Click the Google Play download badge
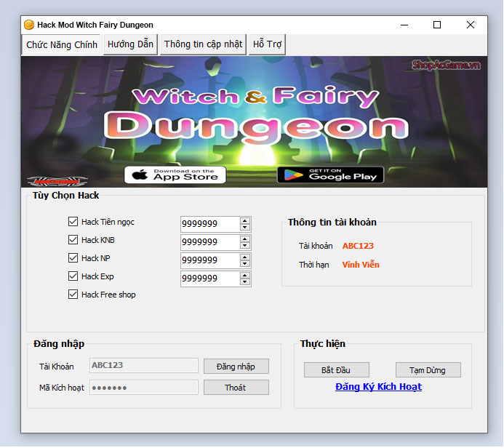The image size is (504, 448). click(330, 175)
